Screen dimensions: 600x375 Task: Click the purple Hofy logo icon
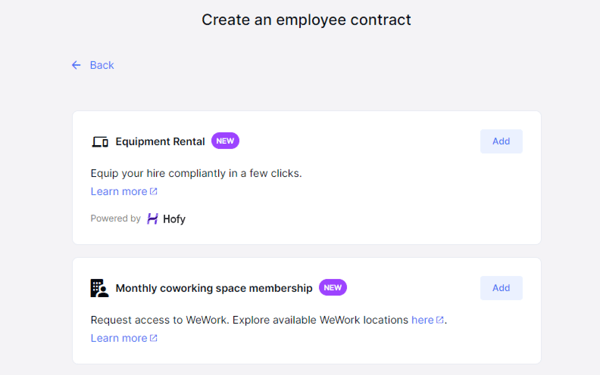tap(152, 219)
